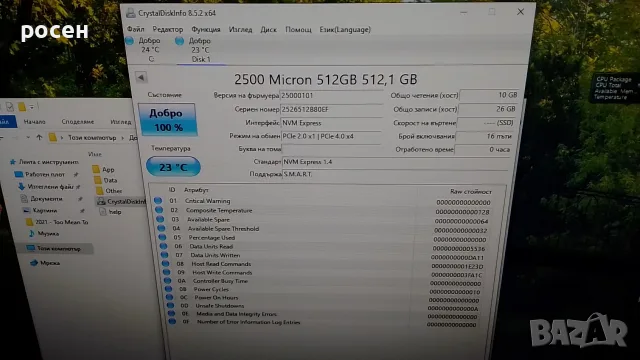Select Документи in Explorer sidebar
The height and width of the screenshot is (360, 640).
[x=42, y=199]
